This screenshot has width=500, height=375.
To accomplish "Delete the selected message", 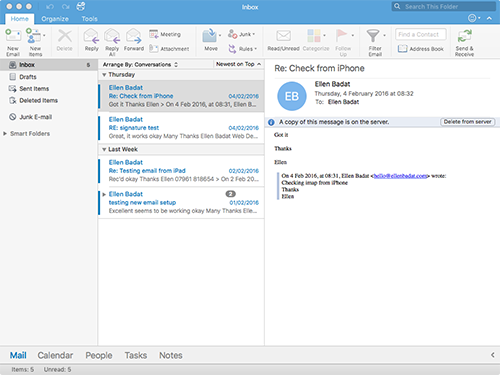I will click(x=64, y=40).
